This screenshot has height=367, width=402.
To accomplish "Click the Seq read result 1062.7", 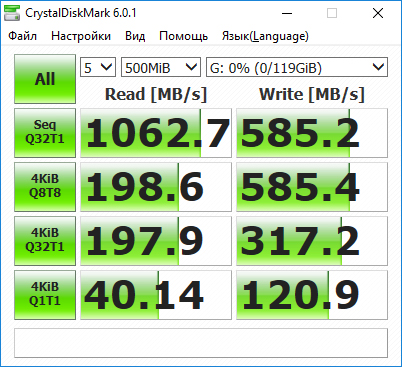I will tap(156, 133).
